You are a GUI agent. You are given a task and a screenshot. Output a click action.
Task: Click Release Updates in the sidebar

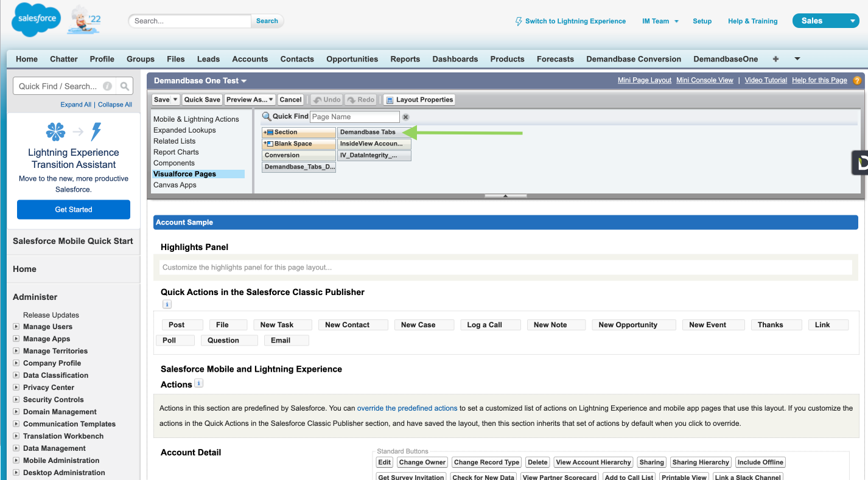pos(51,315)
